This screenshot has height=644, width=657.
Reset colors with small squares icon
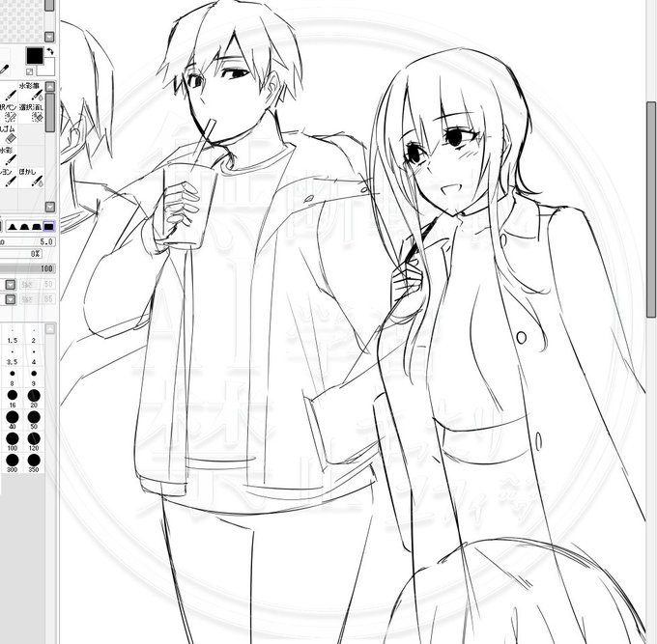click(29, 71)
